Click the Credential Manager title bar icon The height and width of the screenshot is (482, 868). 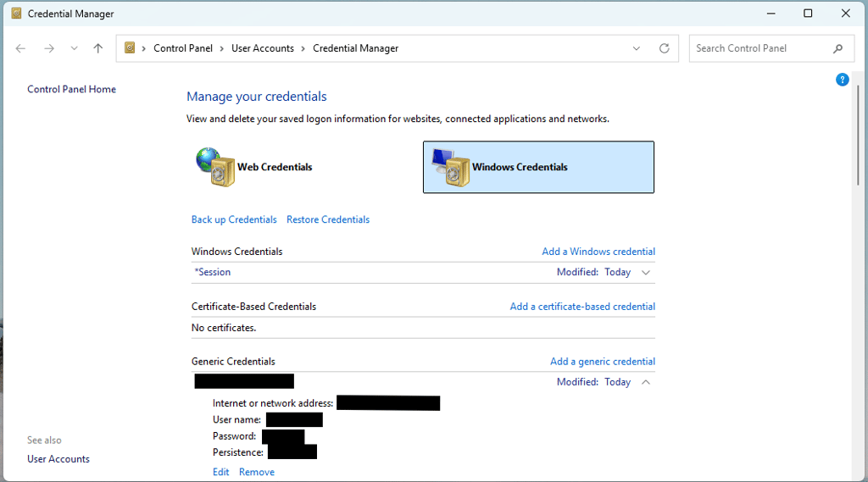[17, 14]
